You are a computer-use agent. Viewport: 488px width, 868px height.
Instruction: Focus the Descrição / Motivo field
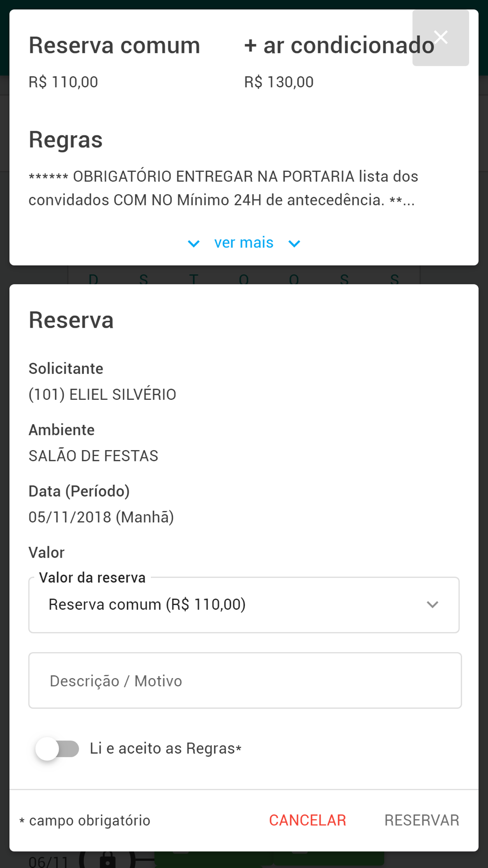click(x=245, y=681)
